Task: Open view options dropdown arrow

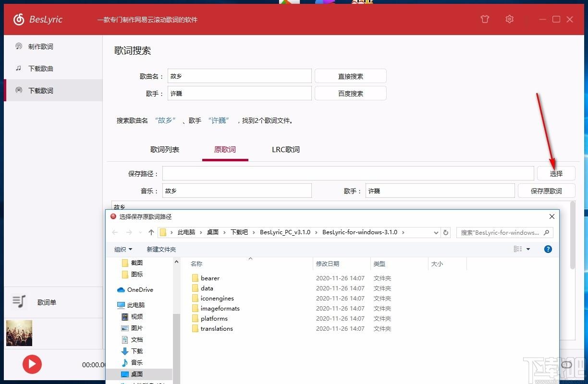Action: [528, 249]
